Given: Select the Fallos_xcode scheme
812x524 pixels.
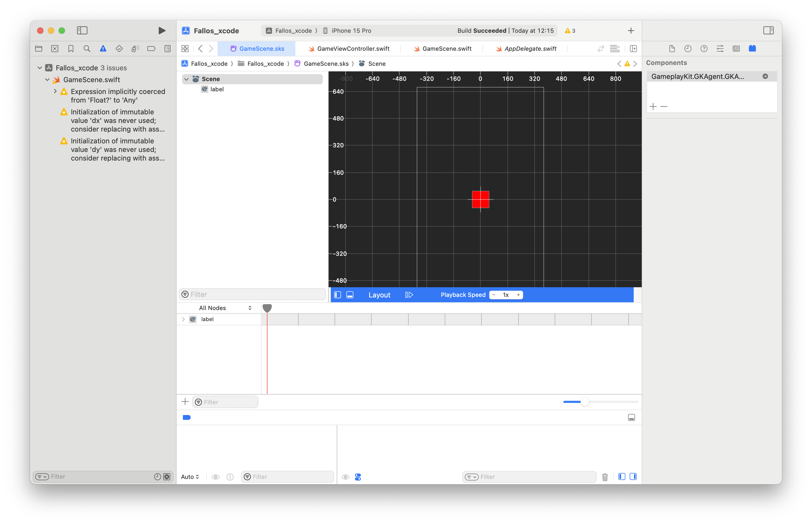Looking at the screenshot, I should click(x=289, y=31).
